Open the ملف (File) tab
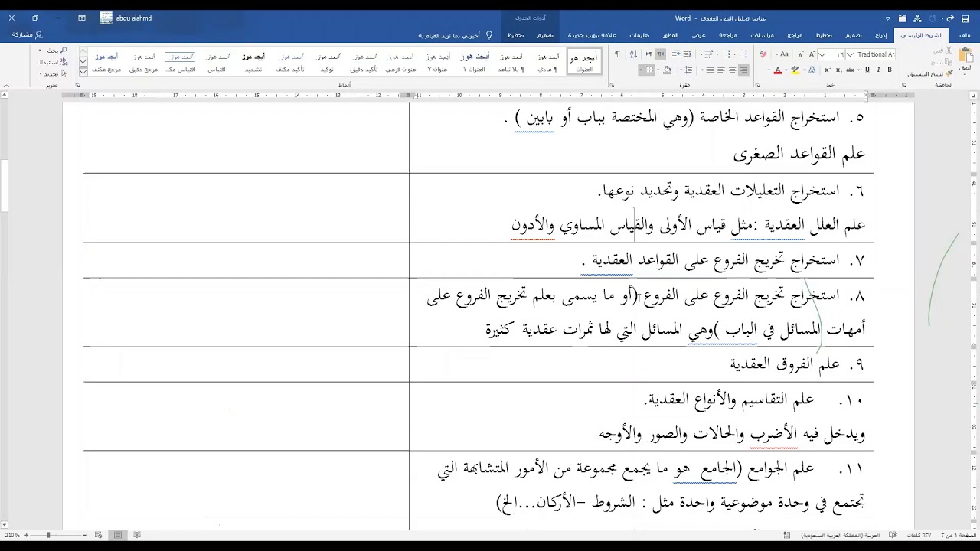The image size is (980, 551). [x=965, y=35]
